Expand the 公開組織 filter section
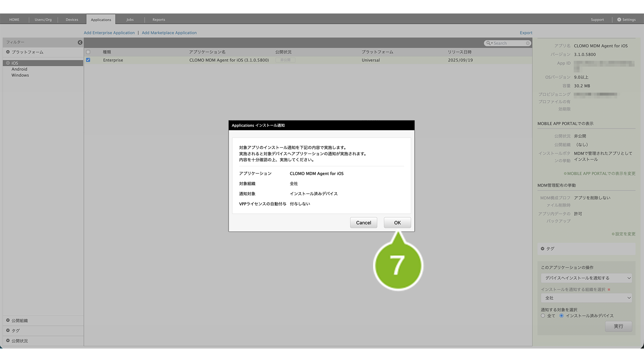The width and height of the screenshot is (644, 362). [8, 320]
